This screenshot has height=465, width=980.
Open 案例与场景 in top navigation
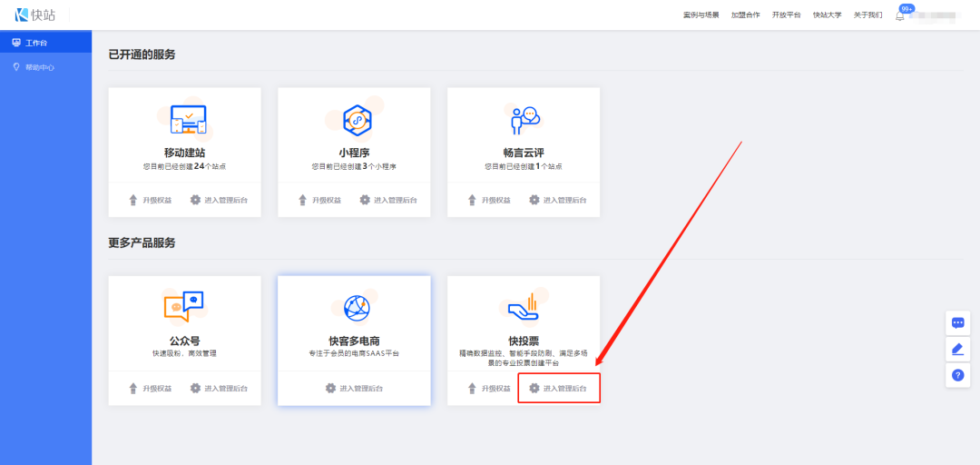pos(701,15)
